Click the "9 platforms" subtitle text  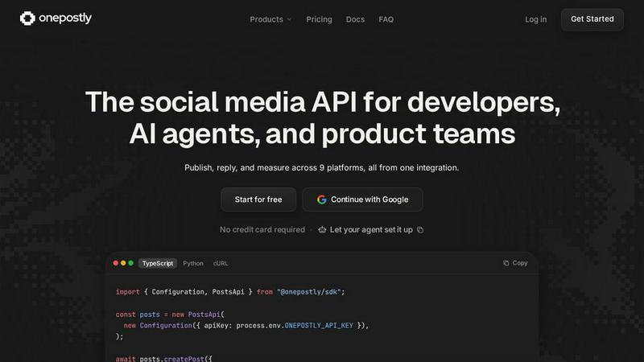341,168
